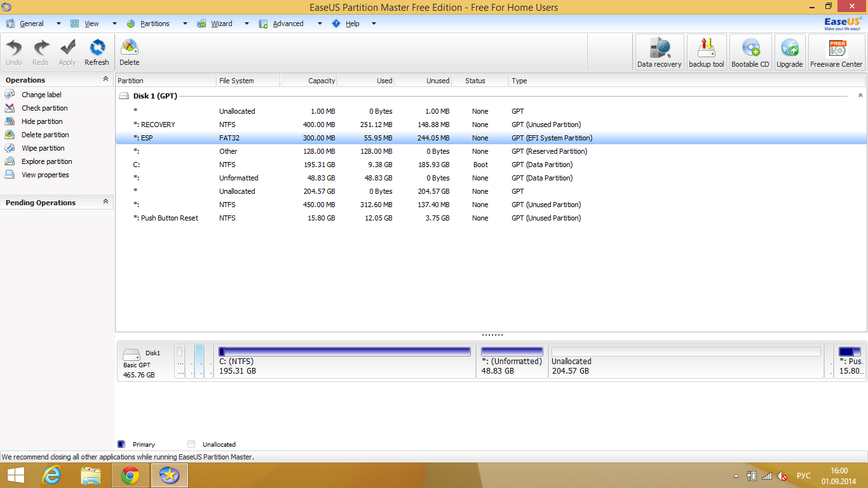Launch the Data recovery tool
This screenshot has width=868, height=488.
click(660, 52)
